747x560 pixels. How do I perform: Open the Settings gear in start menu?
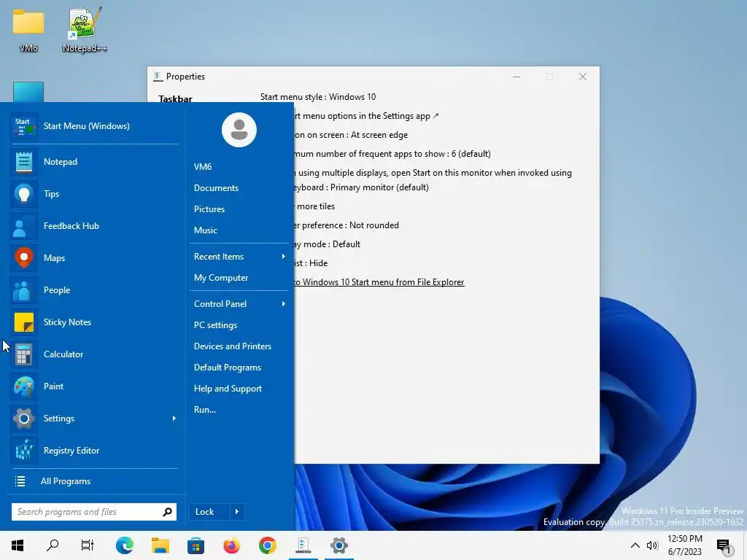pyautogui.click(x=24, y=419)
